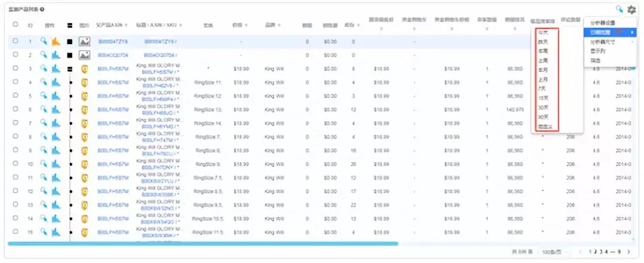Open the chart icon in the RingSize 11 row
Viewport: 644px width, 263px height.
(x=56, y=82)
